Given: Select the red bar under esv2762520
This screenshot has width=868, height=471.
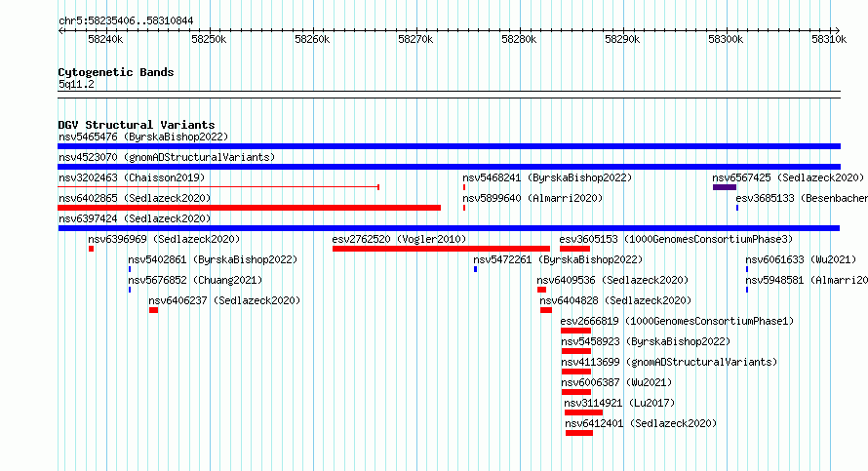Looking at the screenshot, I should point(441,249).
